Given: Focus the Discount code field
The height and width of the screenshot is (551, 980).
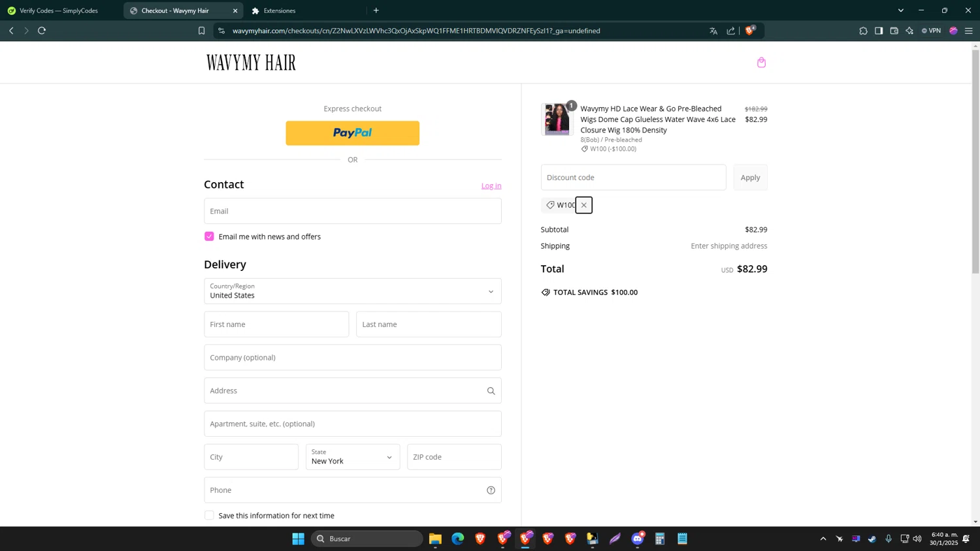Looking at the screenshot, I should [x=633, y=178].
